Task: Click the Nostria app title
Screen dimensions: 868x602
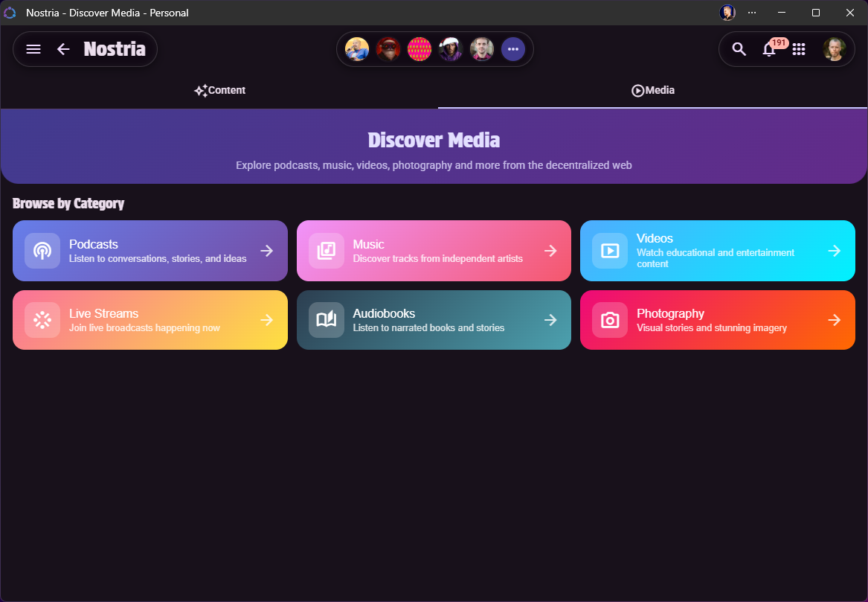Action: 114,48
